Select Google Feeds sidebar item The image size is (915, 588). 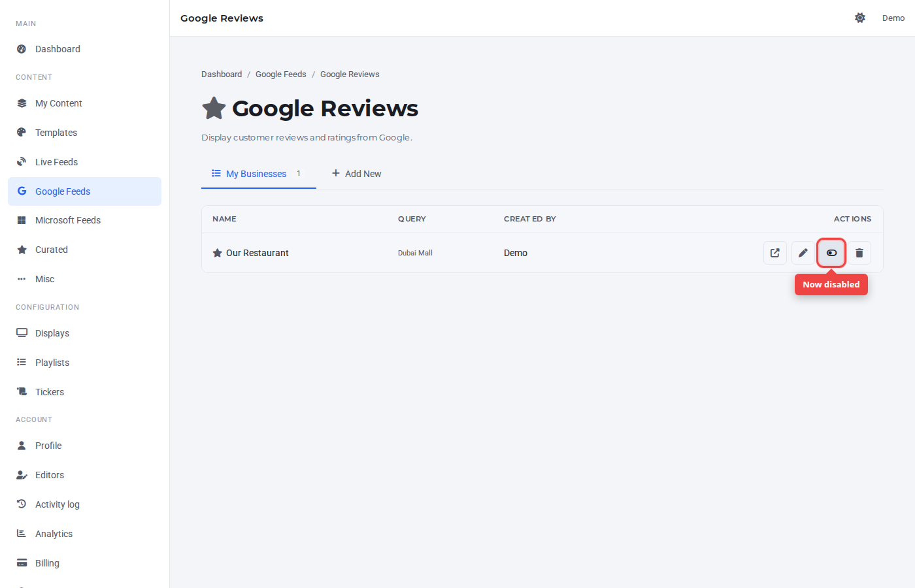(84, 191)
